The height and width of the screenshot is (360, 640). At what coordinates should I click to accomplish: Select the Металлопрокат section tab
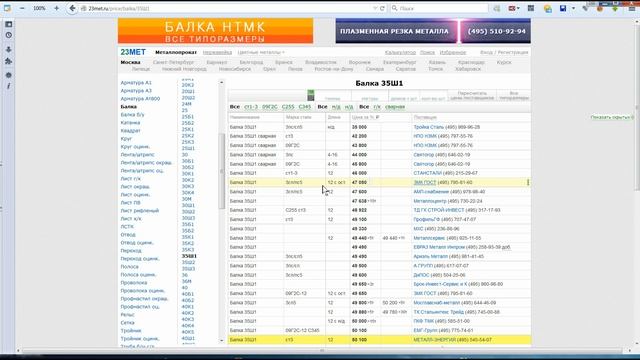coord(176,52)
